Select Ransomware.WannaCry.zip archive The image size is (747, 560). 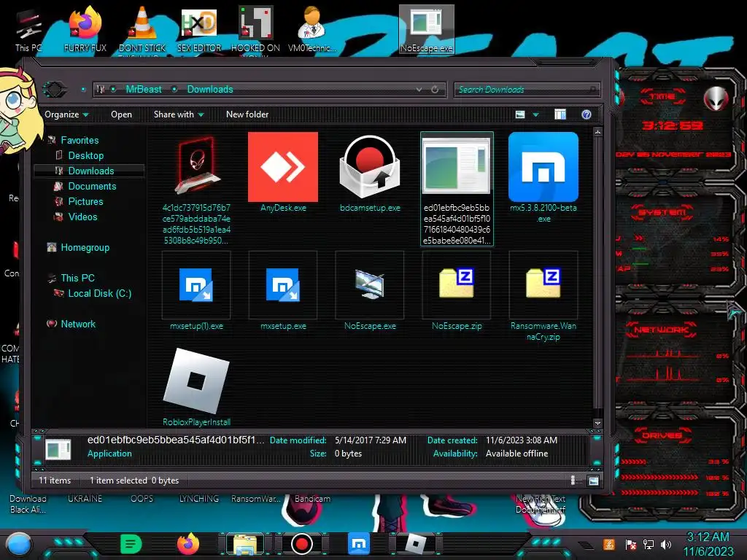coord(543,284)
